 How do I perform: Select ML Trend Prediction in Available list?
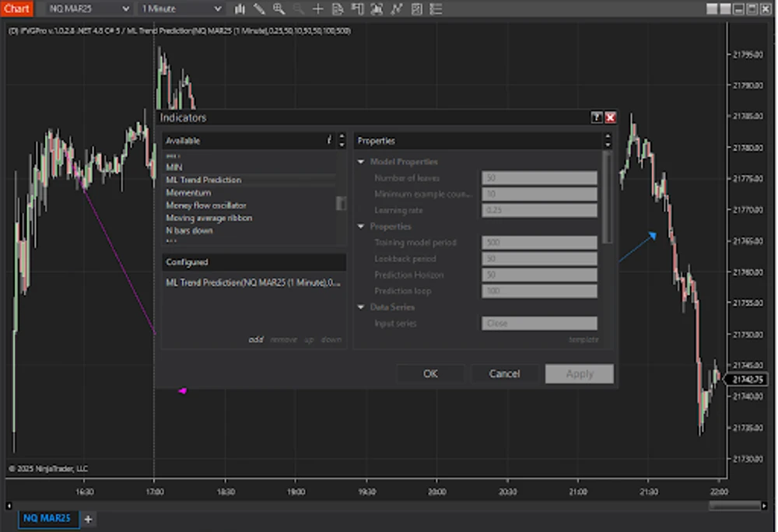tap(251, 180)
